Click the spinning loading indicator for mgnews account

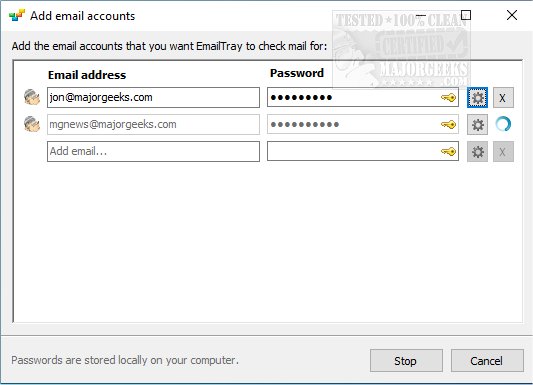tap(503, 124)
